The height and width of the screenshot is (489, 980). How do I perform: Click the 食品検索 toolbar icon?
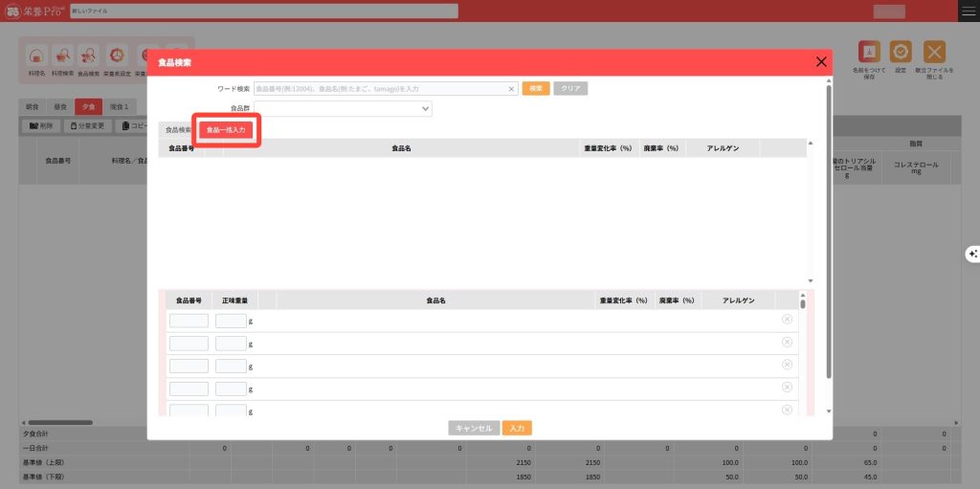pos(88,56)
